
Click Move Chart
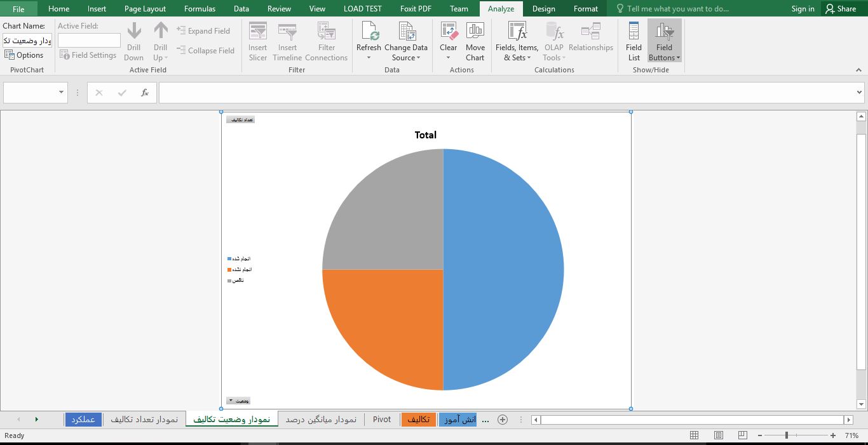pos(475,42)
